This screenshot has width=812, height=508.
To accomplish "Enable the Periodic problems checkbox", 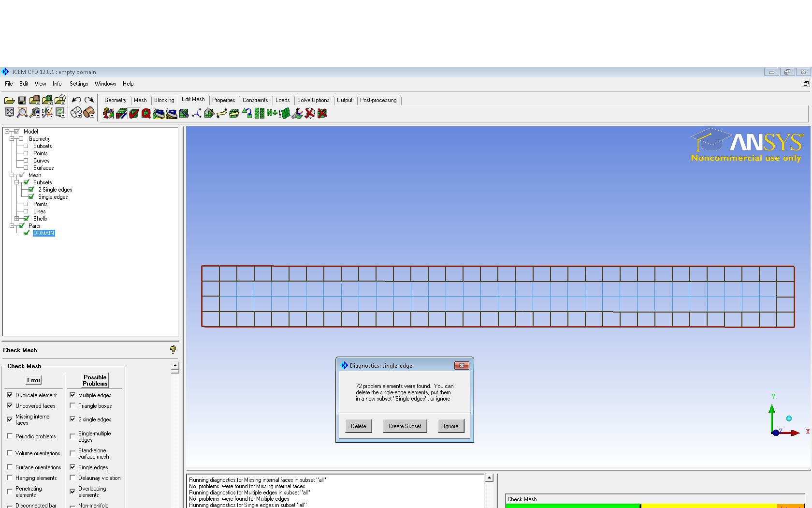I will [x=10, y=436].
